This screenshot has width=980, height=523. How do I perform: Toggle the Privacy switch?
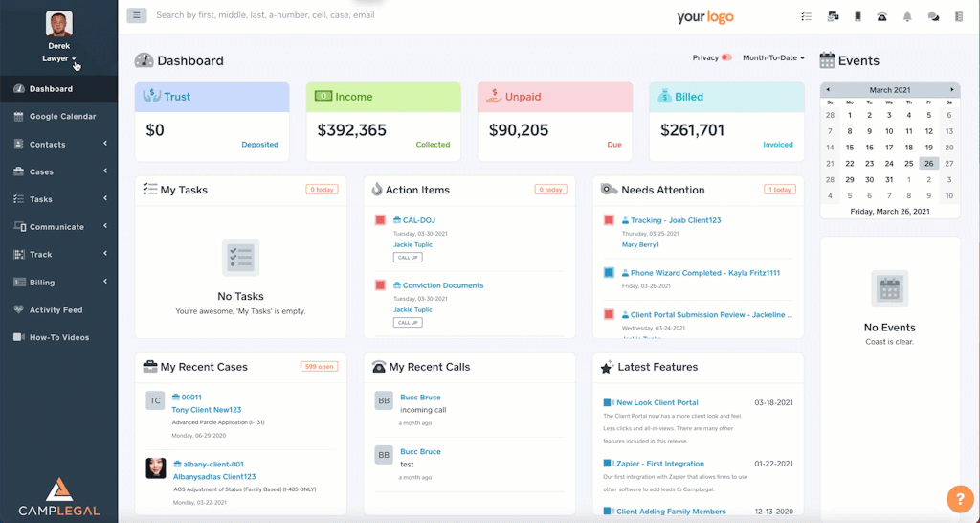click(726, 57)
